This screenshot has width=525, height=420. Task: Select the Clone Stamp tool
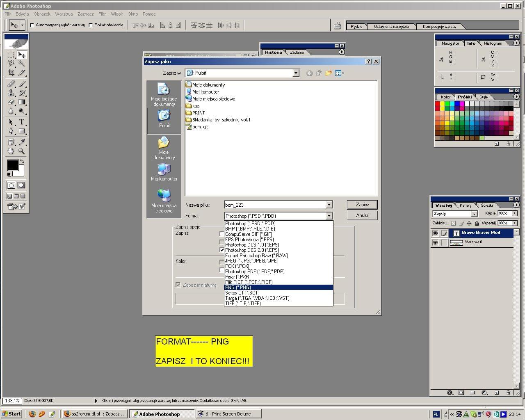pos(11,93)
